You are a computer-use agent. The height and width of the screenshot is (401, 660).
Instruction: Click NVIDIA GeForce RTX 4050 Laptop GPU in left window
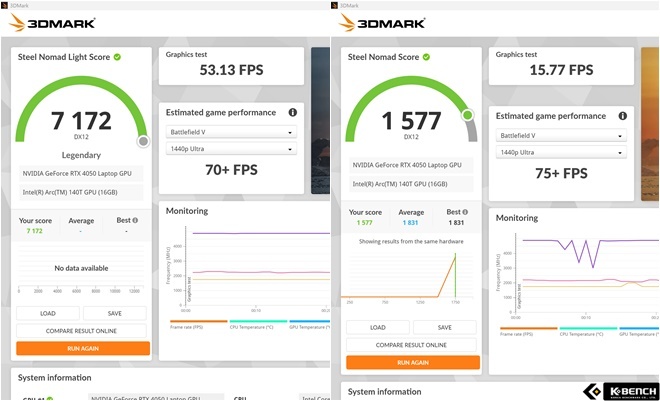pyautogui.click(x=80, y=173)
